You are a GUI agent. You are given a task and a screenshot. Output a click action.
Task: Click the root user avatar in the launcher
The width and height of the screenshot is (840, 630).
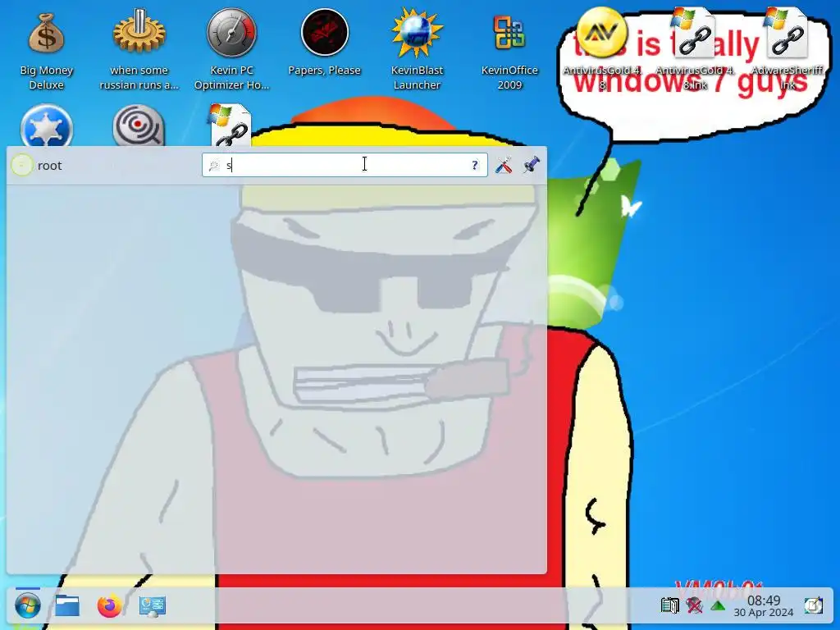(x=22, y=165)
